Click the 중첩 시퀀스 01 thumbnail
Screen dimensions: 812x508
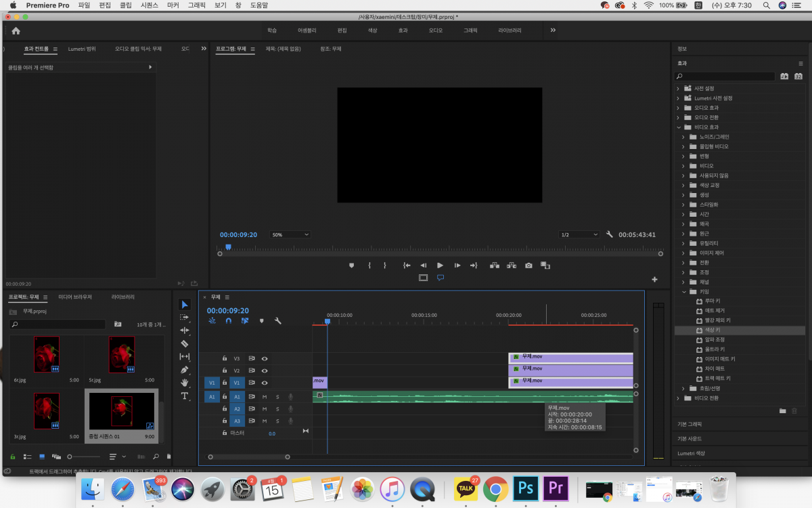pos(122,411)
